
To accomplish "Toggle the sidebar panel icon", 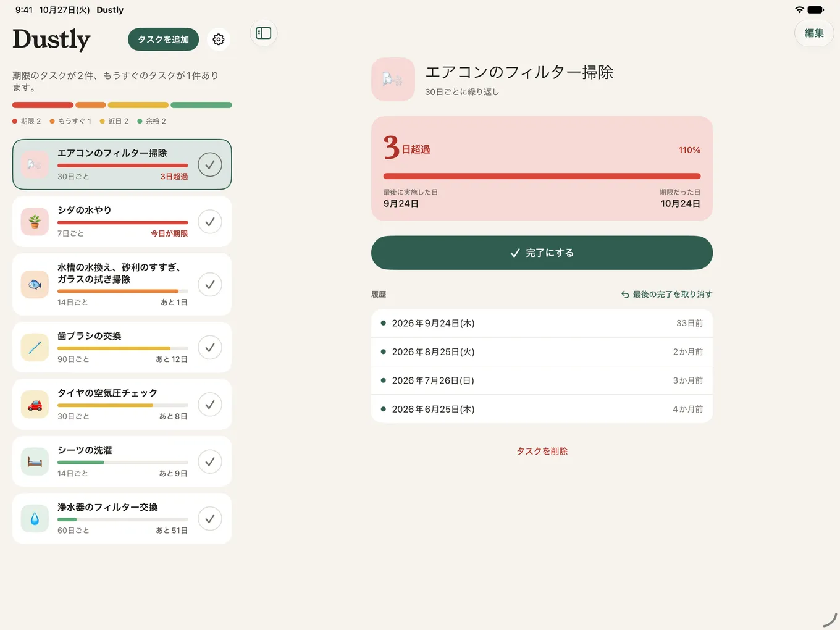I will coord(264,33).
